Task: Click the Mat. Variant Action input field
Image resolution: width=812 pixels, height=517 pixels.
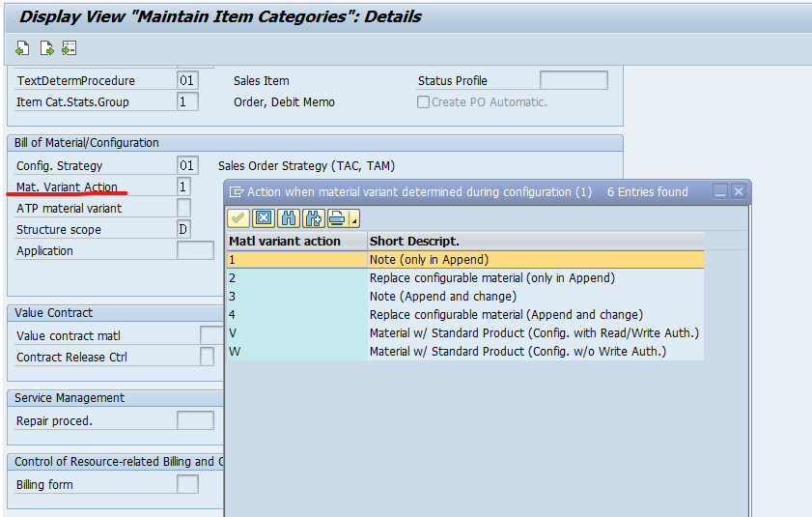Action: tap(183, 187)
